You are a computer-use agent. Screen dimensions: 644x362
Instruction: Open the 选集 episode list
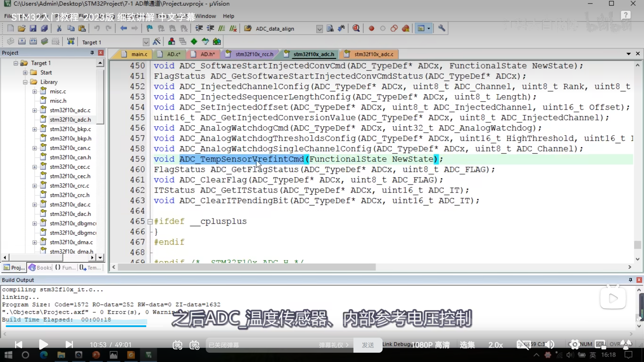point(467,345)
